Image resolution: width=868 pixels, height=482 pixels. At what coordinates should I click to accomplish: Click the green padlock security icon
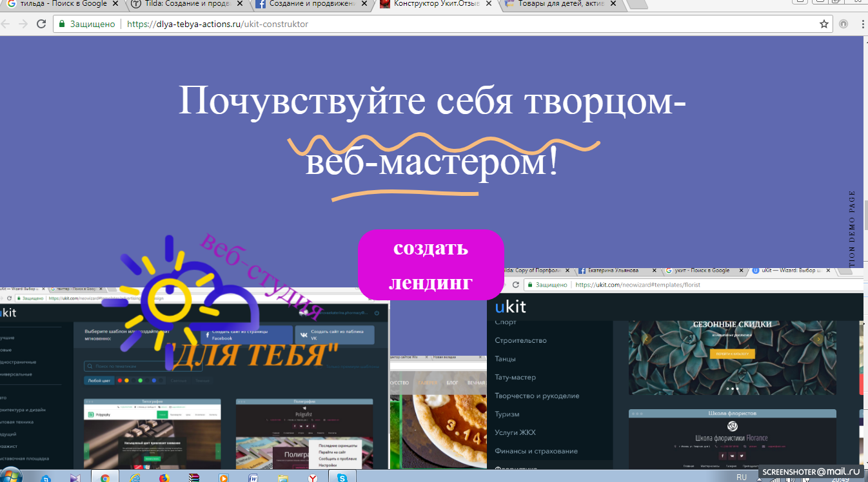point(62,24)
